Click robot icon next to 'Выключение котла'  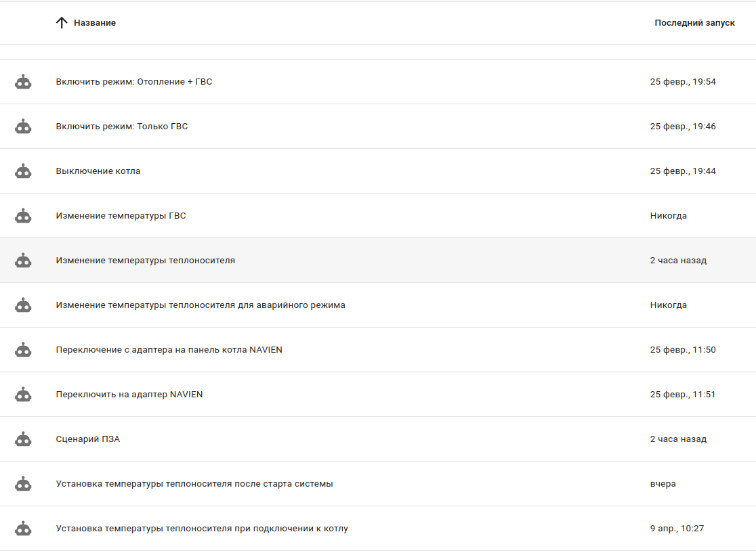pos(24,171)
